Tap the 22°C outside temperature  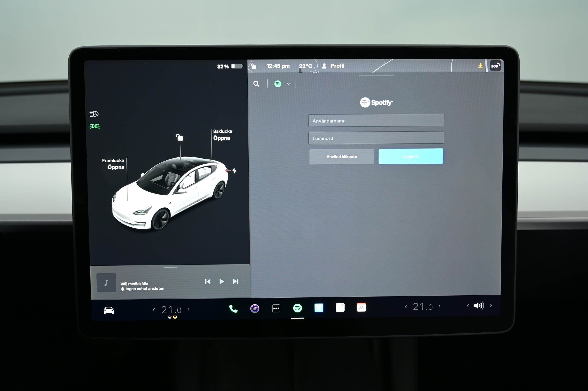click(x=305, y=66)
